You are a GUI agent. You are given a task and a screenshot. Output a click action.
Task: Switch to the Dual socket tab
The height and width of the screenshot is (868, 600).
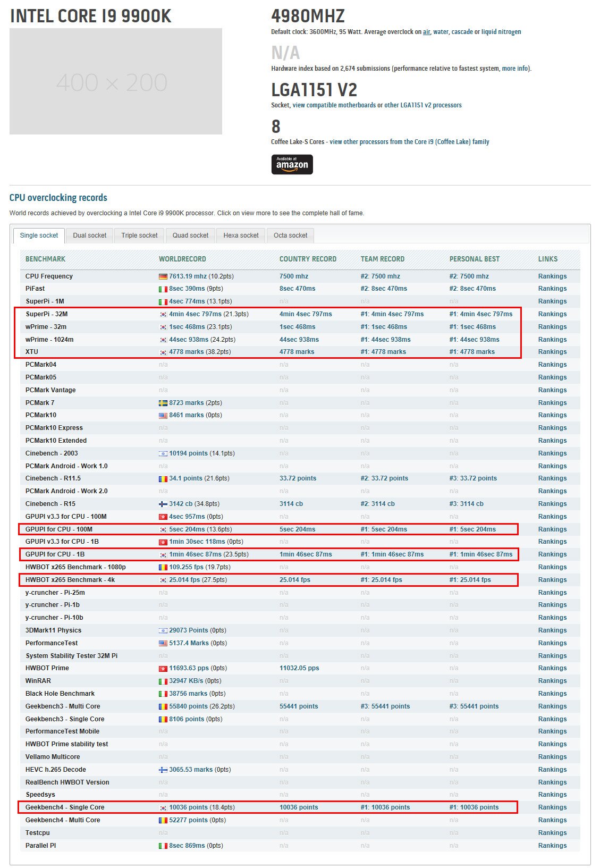(x=89, y=235)
